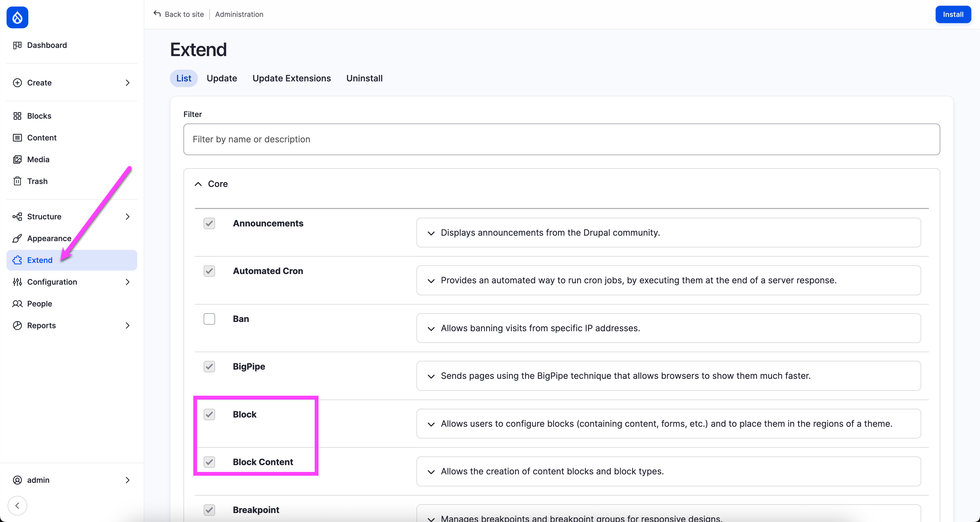Open the Media section
Image resolution: width=980 pixels, height=522 pixels.
click(38, 159)
